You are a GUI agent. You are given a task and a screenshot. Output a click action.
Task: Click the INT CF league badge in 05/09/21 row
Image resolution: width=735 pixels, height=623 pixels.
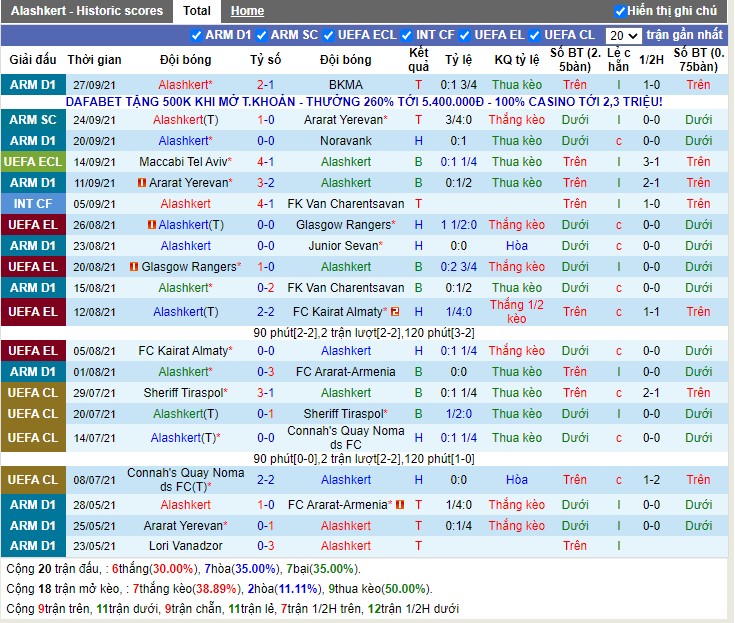coord(33,204)
